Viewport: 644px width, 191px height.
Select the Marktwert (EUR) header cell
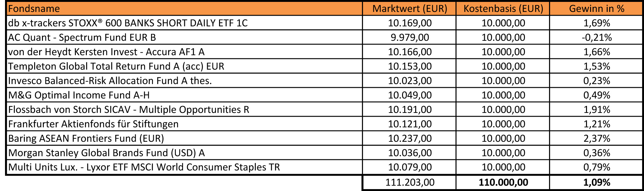click(409, 9)
